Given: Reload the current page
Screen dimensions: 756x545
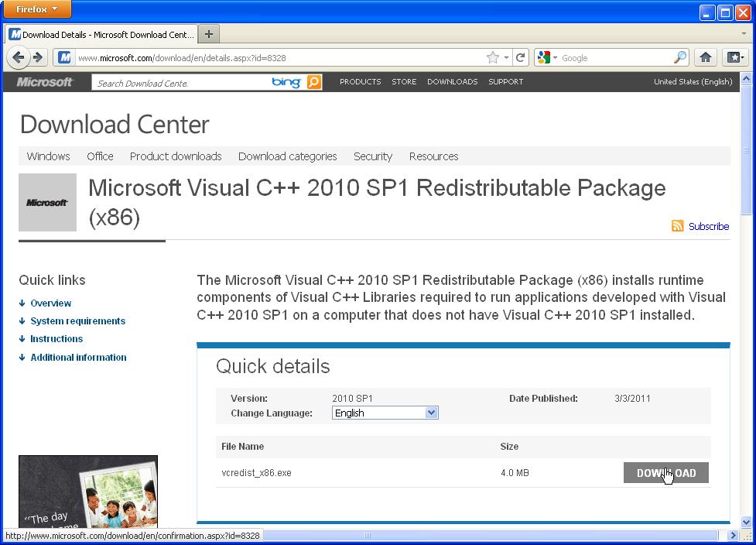Looking at the screenshot, I should click(x=521, y=57).
